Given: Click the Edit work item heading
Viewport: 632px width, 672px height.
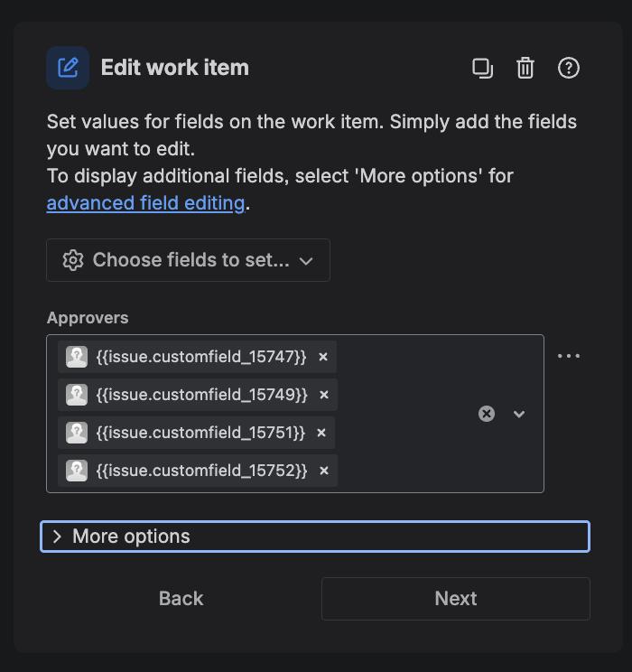Looking at the screenshot, I should [x=175, y=68].
